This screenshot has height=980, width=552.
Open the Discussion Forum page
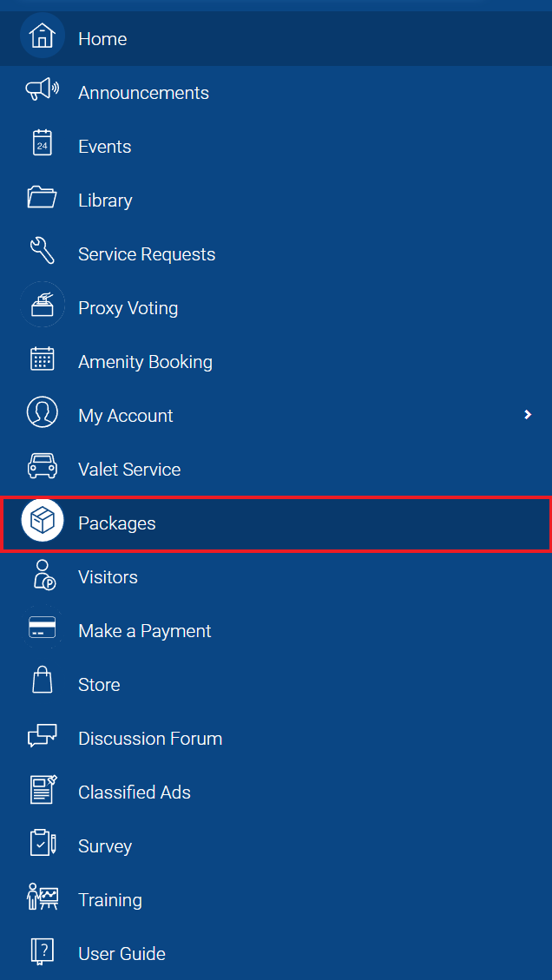[x=276, y=738]
